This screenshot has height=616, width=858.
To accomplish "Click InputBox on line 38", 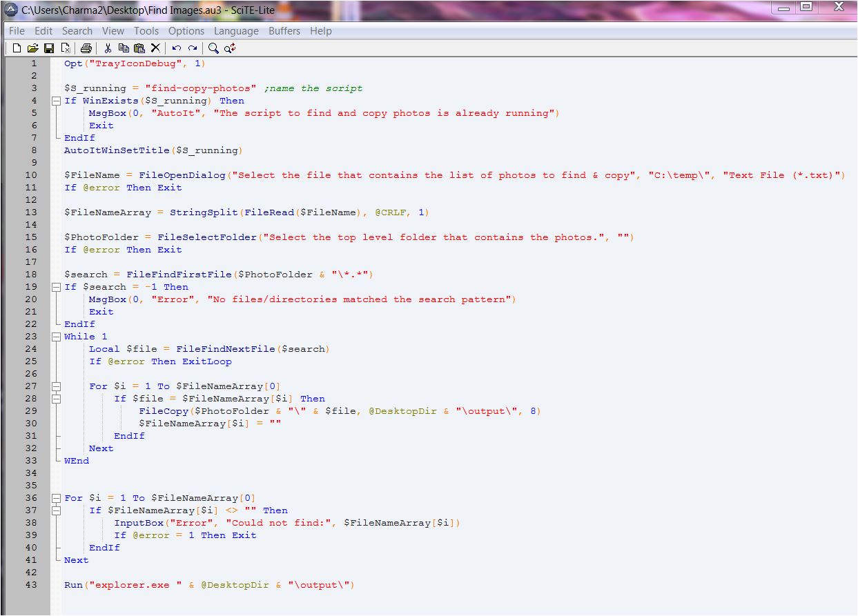I will 139,523.
